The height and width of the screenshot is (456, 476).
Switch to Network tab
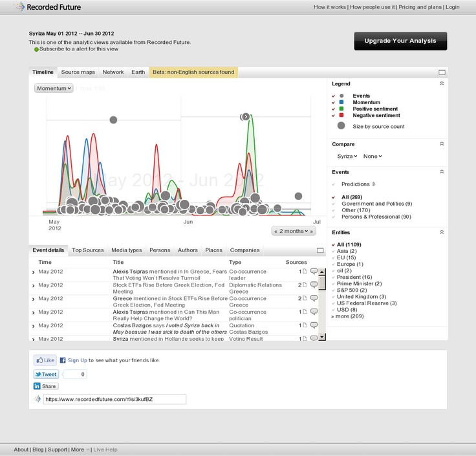click(x=113, y=72)
